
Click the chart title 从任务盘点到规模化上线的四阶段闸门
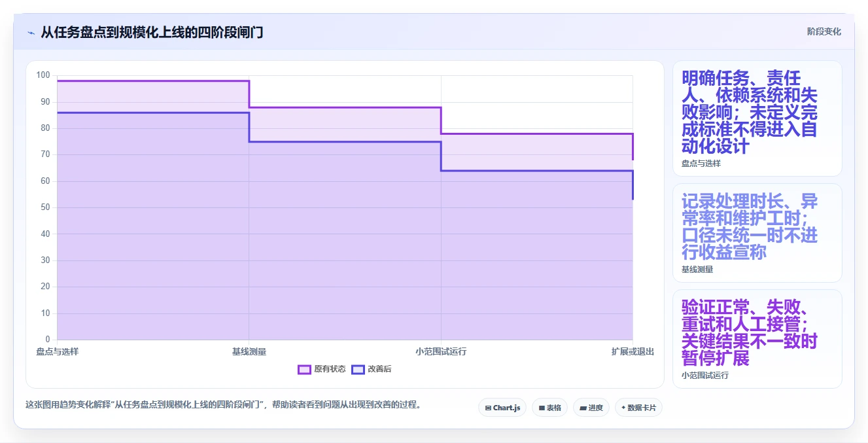(x=152, y=33)
